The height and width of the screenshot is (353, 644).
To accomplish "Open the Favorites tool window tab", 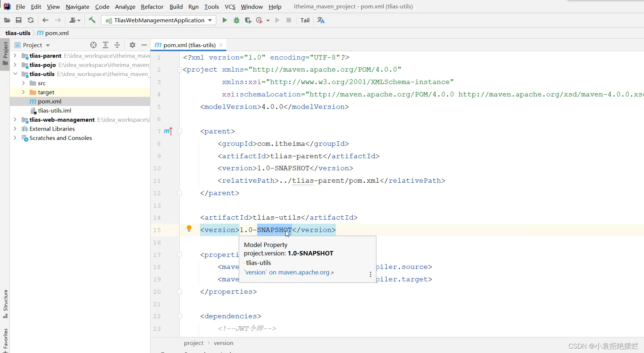I will coord(5,339).
